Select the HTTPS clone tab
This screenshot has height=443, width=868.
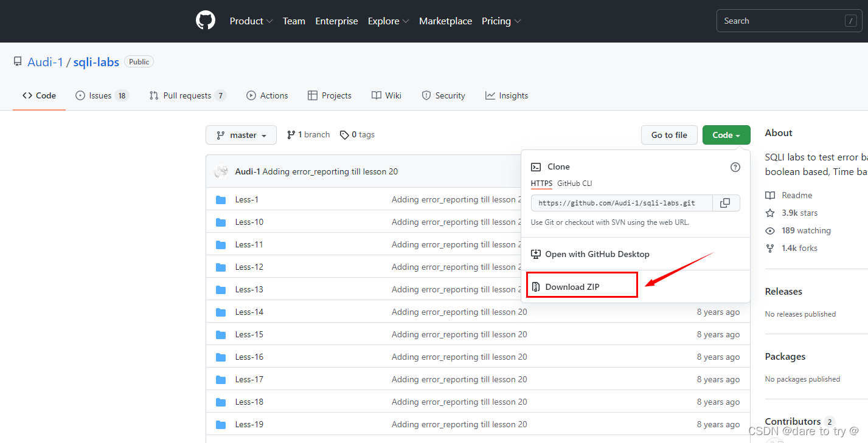tap(541, 183)
